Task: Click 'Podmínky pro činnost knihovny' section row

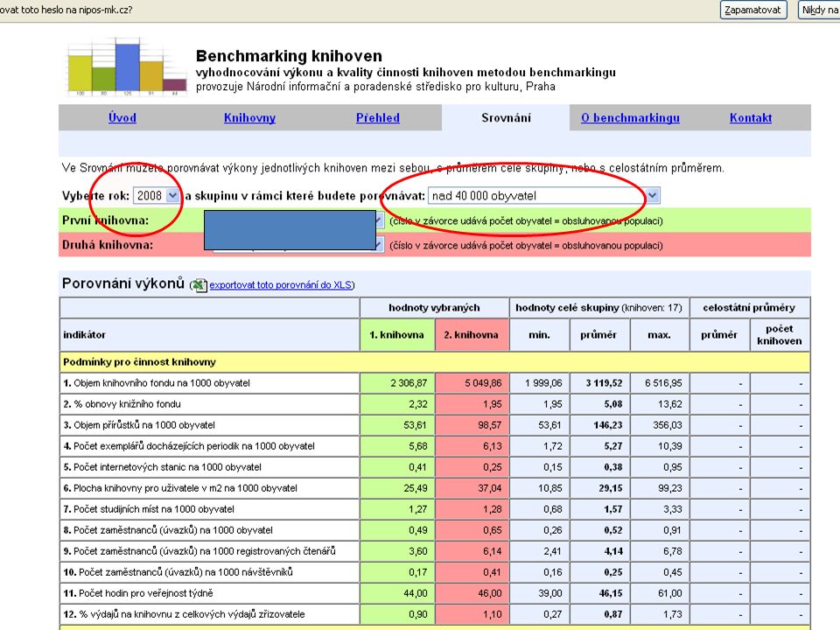Action: [435, 362]
